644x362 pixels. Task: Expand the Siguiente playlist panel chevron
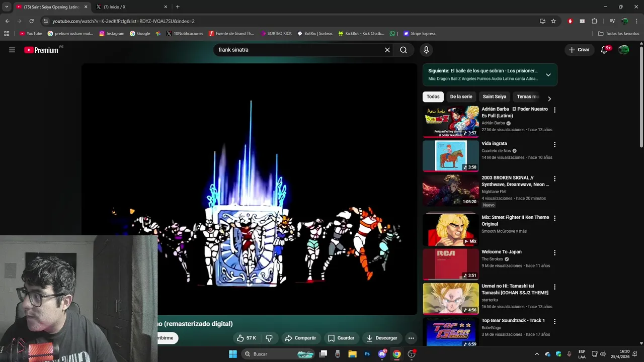click(x=548, y=74)
